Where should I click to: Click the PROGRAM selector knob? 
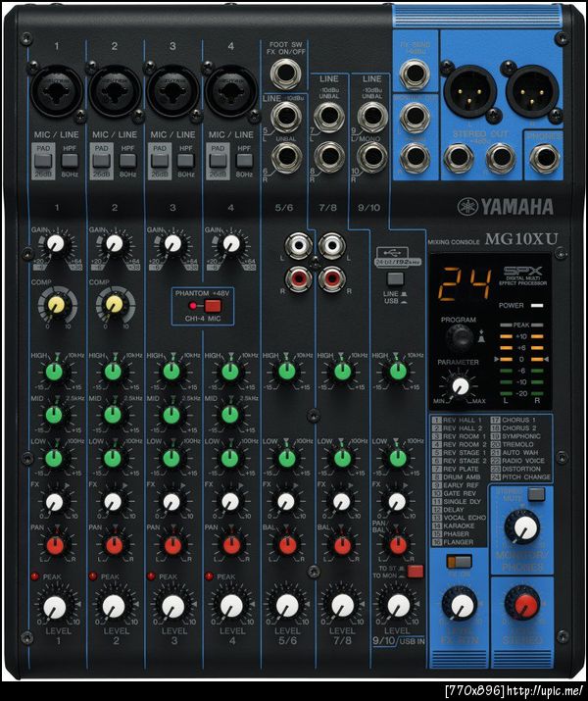click(x=460, y=338)
